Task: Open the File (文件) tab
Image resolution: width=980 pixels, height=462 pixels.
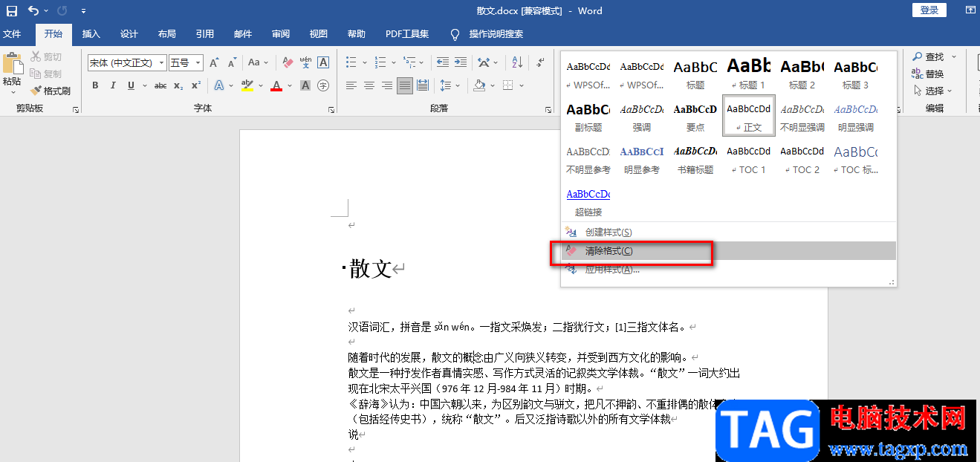Action: tap(12, 34)
